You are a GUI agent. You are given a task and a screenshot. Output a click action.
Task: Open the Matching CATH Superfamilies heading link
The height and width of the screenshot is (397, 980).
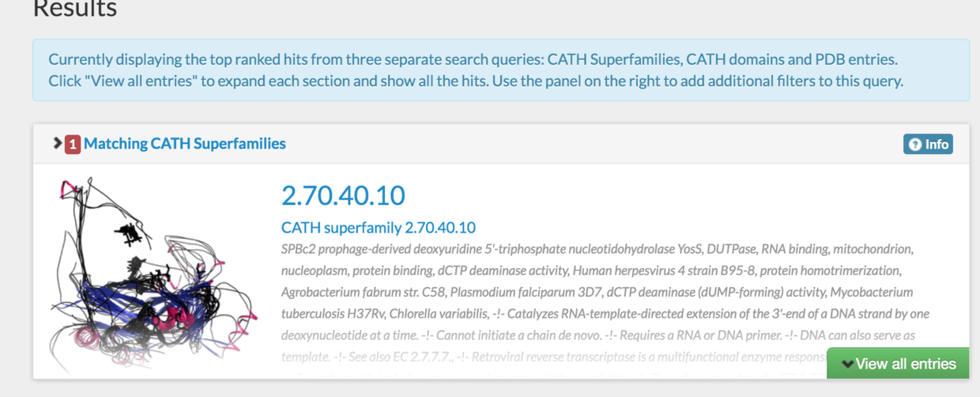[185, 144]
